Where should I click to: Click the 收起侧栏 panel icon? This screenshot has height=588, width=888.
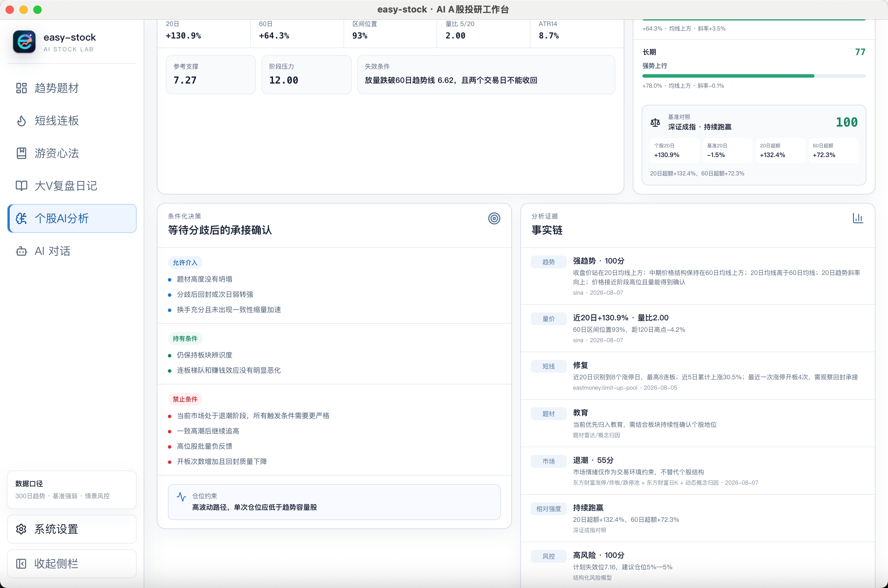click(22, 563)
